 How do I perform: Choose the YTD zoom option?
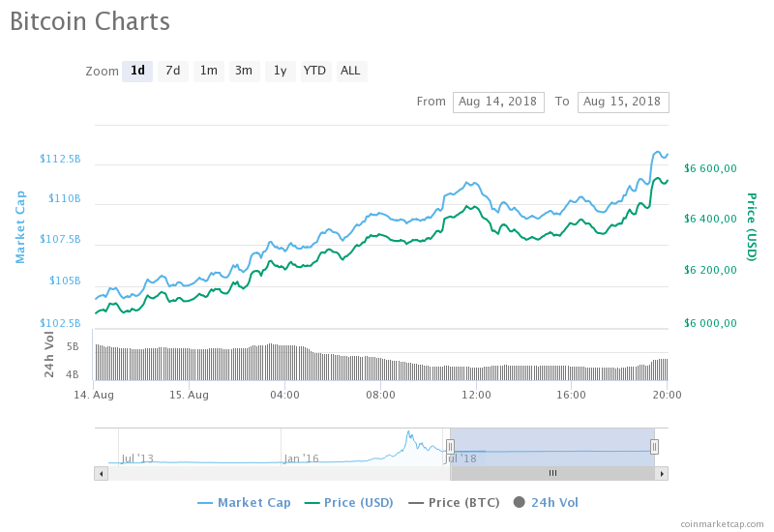[x=315, y=71]
